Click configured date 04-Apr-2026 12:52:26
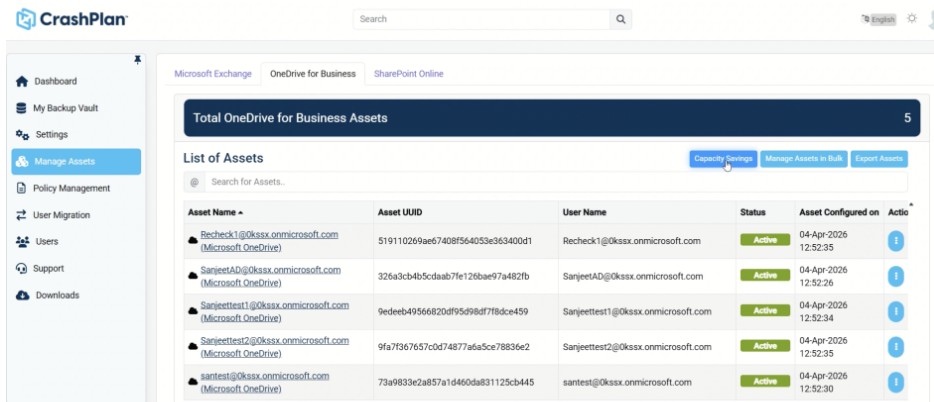Image resolution: width=934 pixels, height=402 pixels. click(x=823, y=276)
